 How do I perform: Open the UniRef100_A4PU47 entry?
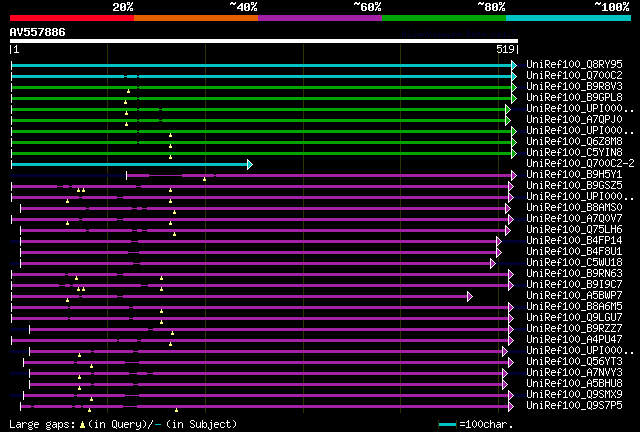coord(574,340)
